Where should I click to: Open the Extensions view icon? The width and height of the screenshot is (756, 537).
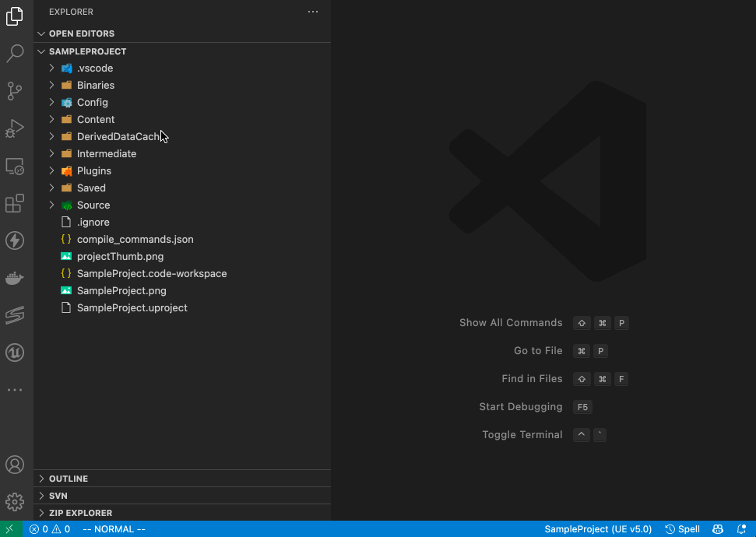point(15,203)
